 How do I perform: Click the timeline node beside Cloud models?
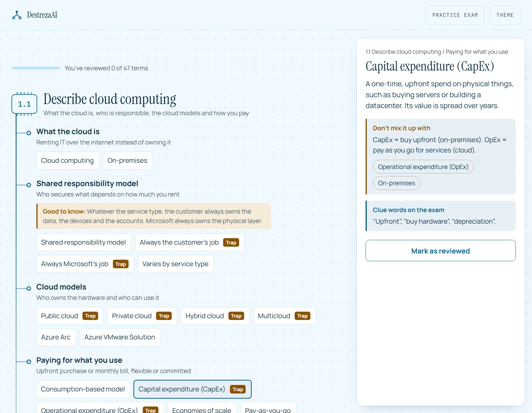29,288
